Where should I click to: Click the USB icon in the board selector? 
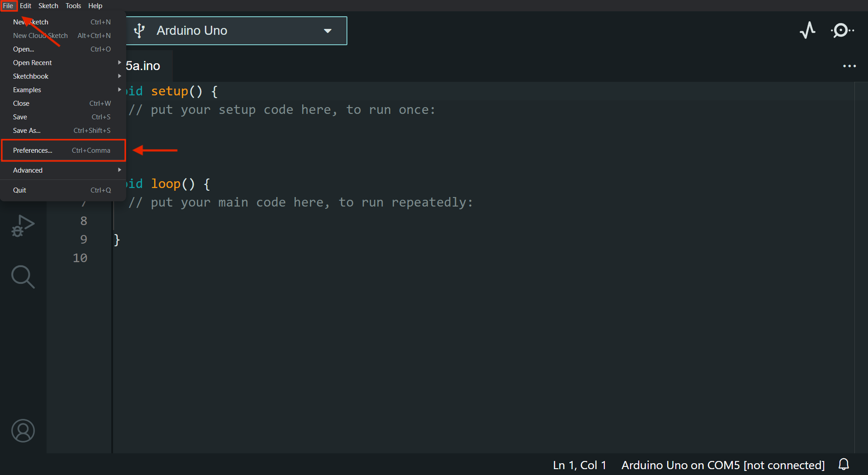pyautogui.click(x=139, y=30)
